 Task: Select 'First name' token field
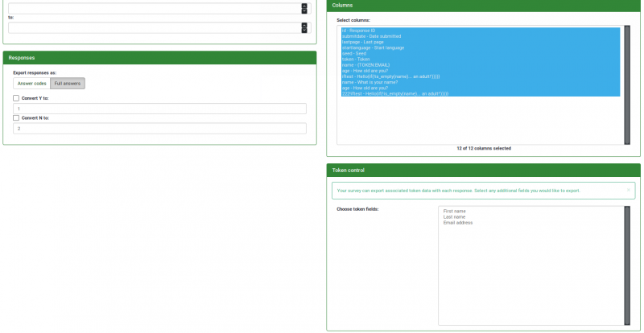(x=455, y=211)
